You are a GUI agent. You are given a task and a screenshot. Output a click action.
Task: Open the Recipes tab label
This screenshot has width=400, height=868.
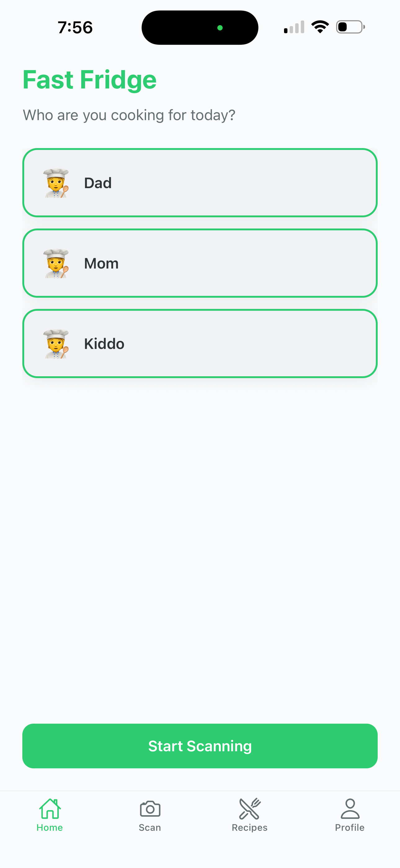(250, 828)
